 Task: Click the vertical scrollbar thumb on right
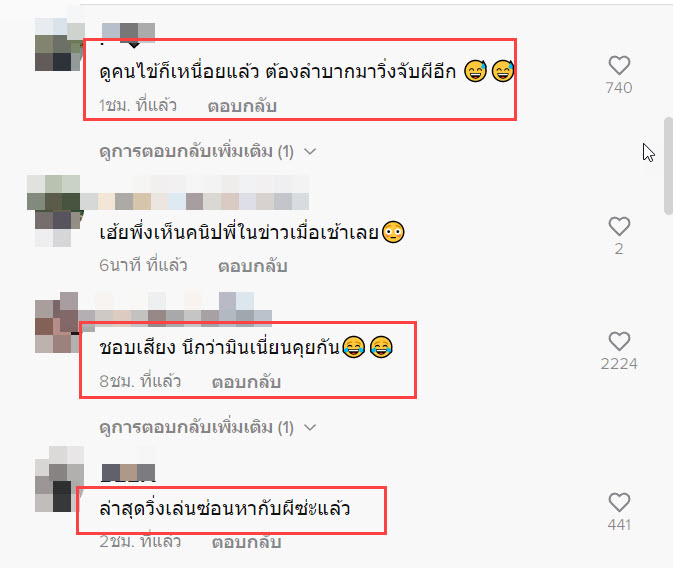coord(669,165)
